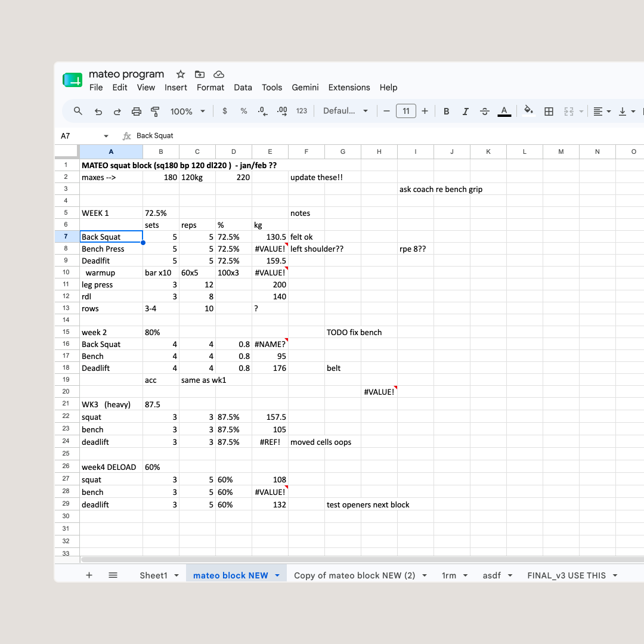This screenshot has height=644, width=644.
Task: Switch to the 1rm sheet tab
Action: click(449, 575)
